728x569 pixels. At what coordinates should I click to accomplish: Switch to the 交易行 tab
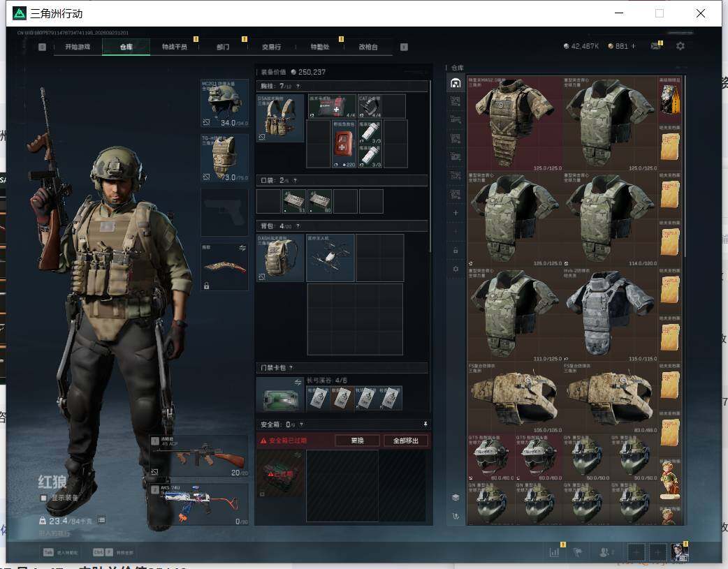point(271,47)
